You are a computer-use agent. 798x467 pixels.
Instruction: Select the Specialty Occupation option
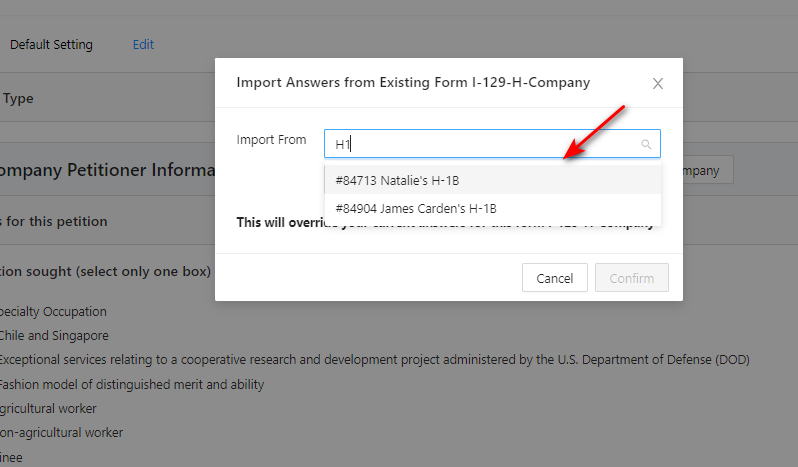53,312
